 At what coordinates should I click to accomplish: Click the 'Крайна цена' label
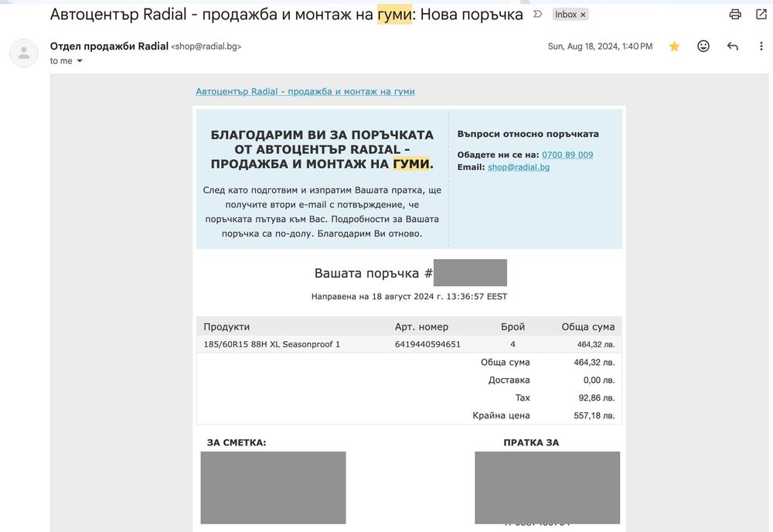pyautogui.click(x=501, y=416)
